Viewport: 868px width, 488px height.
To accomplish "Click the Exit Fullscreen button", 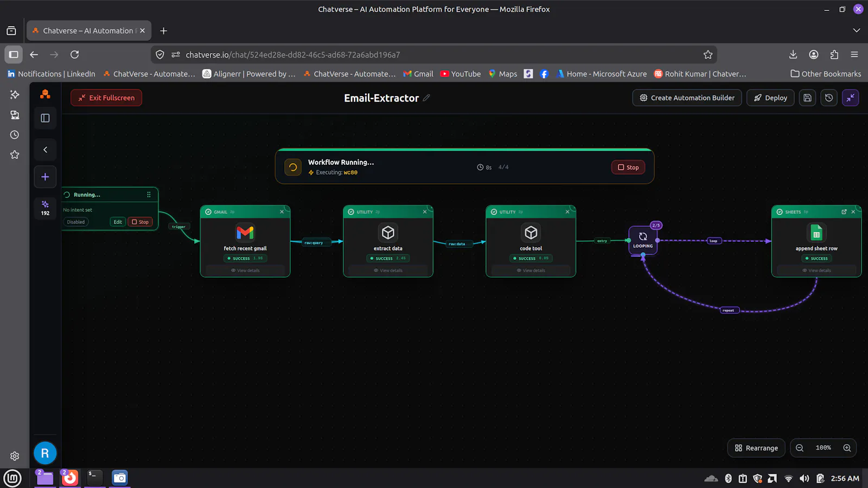I will pyautogui.click(x=106, y=98).
